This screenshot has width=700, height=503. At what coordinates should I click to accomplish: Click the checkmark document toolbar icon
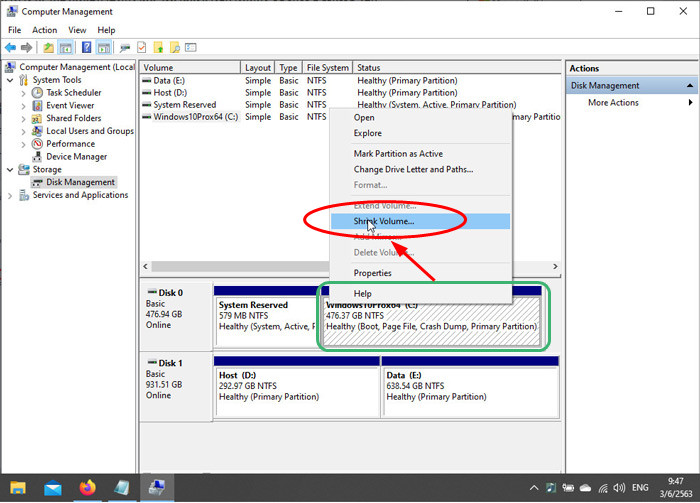(142, 47)
